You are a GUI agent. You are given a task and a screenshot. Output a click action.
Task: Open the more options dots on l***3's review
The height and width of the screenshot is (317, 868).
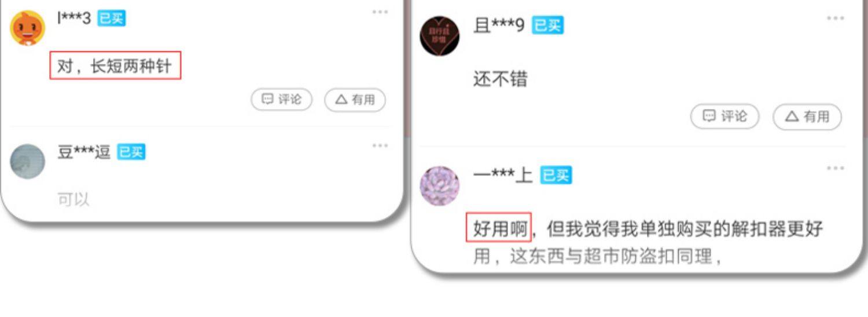pyautogui.click(x=380, y=12)
